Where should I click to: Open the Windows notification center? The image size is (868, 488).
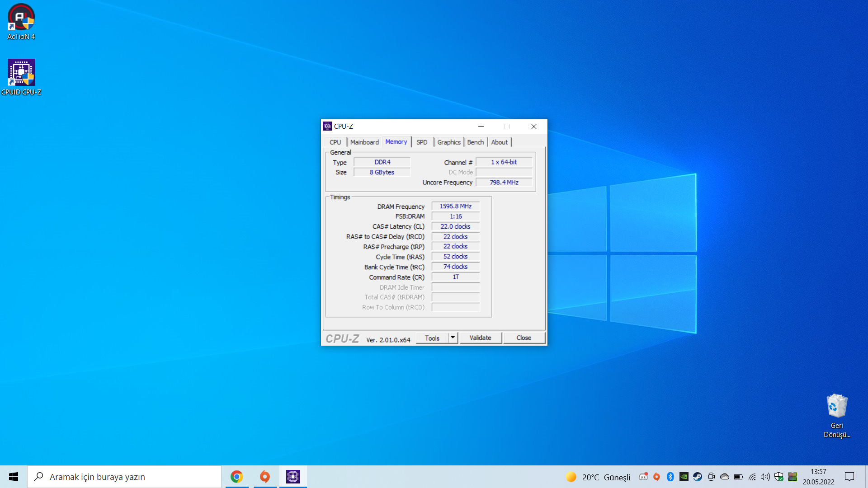coord(849,477)
